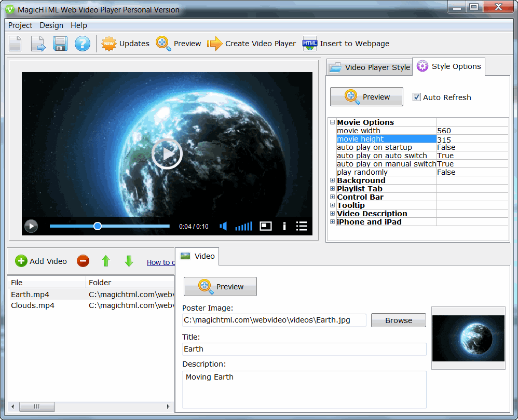The image size is (518, 420).
Task: Collapse the Movie Options group
Action: coord(332,122)
